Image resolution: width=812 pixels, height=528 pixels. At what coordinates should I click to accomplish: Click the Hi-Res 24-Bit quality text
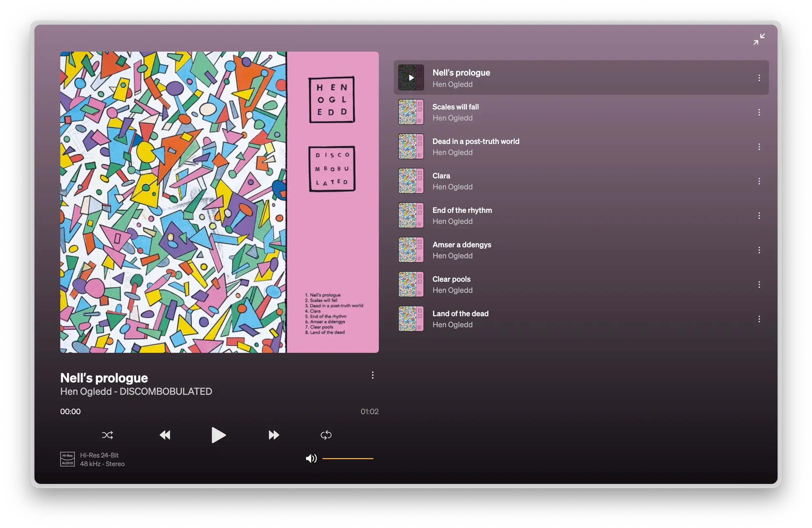(99, 455)
